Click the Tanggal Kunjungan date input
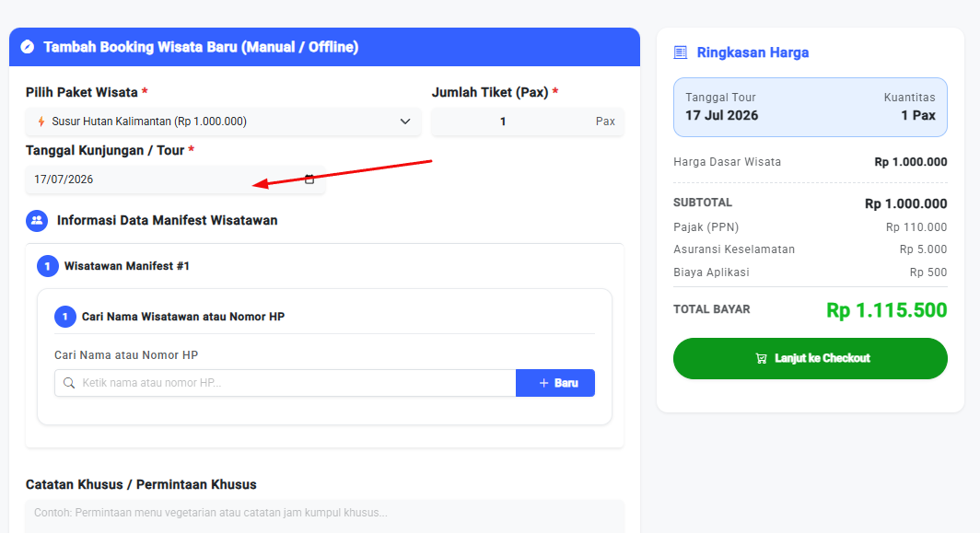980x533 pixels. (175, 180)
